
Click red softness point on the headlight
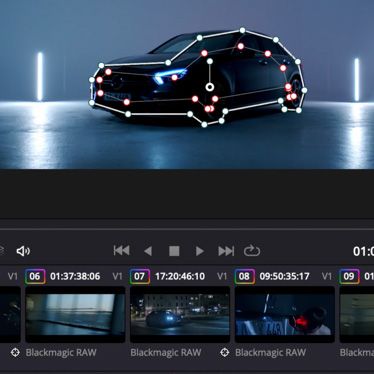point(174,78)
